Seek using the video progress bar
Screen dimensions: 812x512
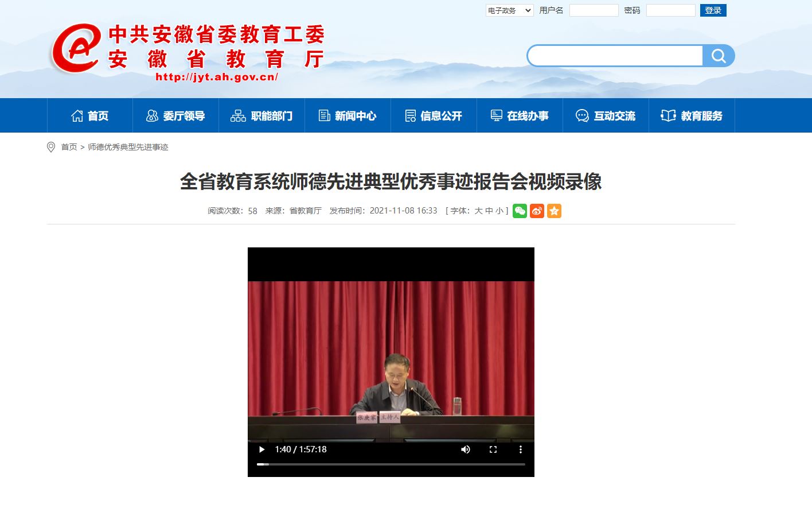(x=391, y=464)
